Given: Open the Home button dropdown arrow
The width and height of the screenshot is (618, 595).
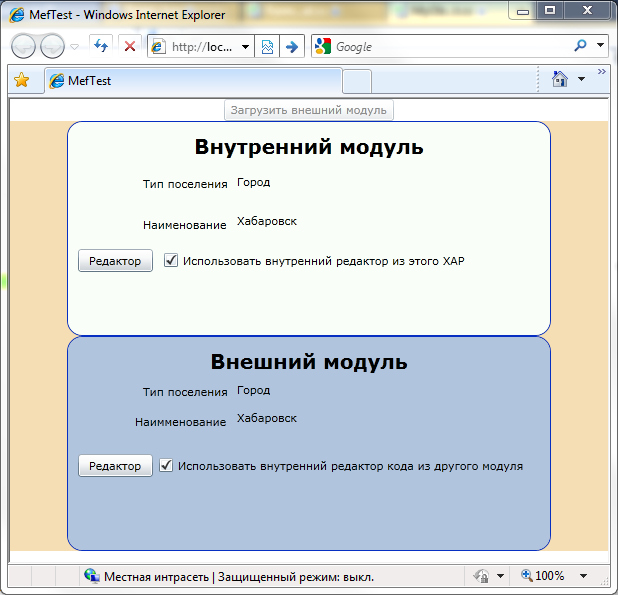Looking at the screenshot, I should 581,79.
